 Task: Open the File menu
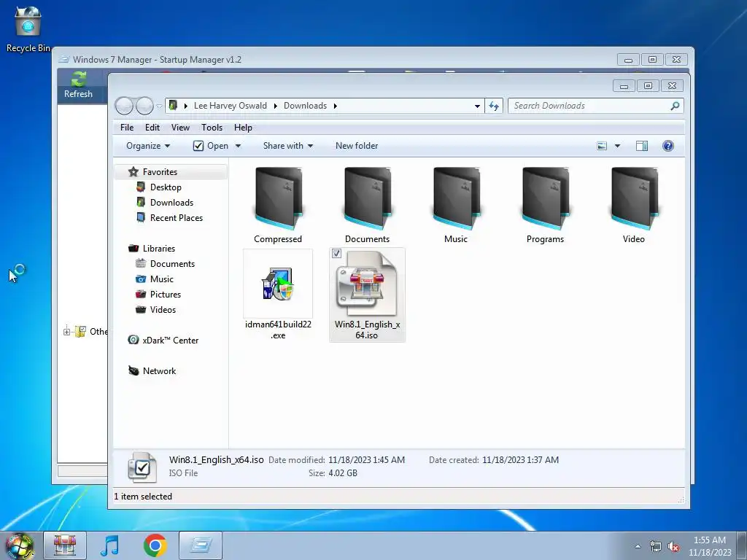coord(127,128)
